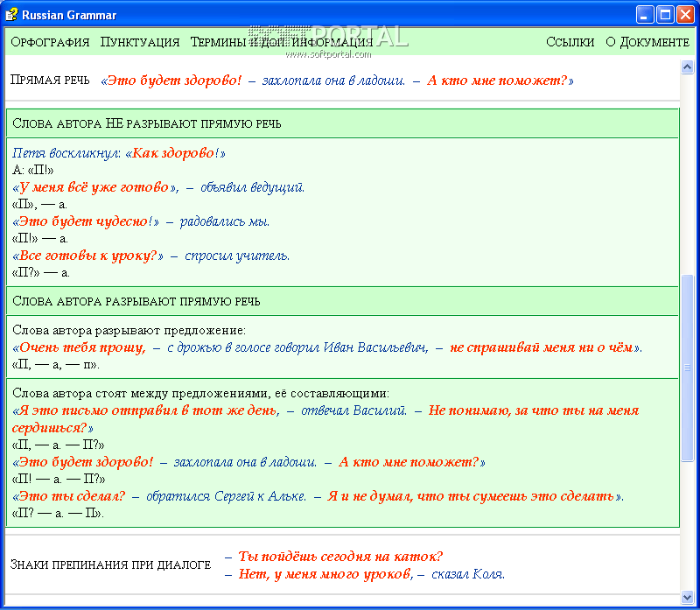This screenshot has height=610, width=700.
Task: Click scheme «П, — а, — п».
Action: click(56, 364)
